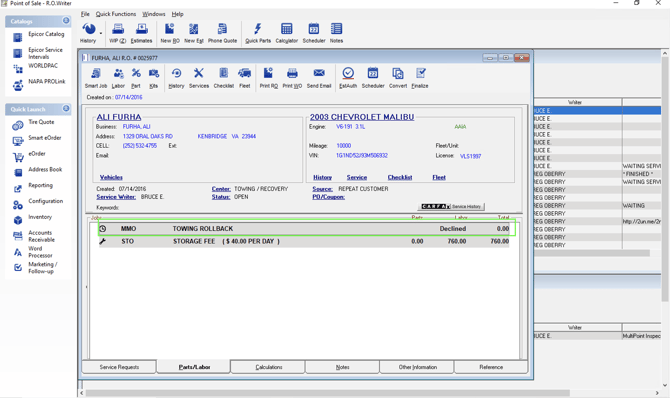Create a New RO from toolbar
The width and height of the screenshot is (670, 398).
click(170, 33)
